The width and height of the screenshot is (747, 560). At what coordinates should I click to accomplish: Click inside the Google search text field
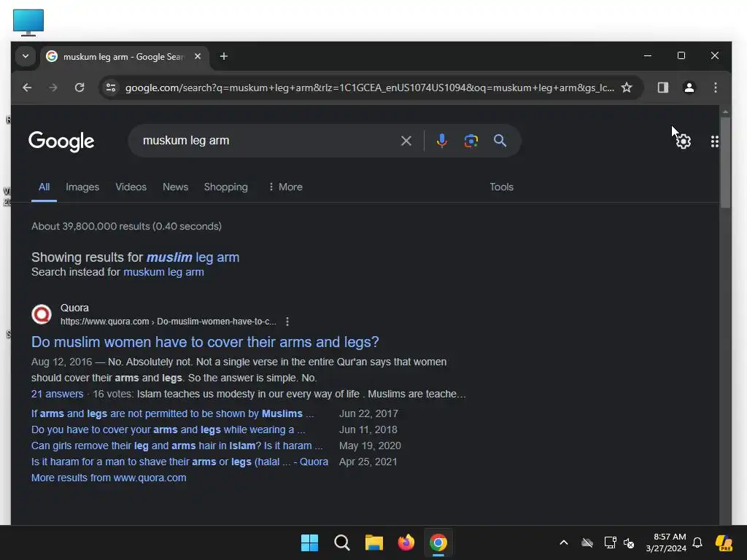(267, 141)
